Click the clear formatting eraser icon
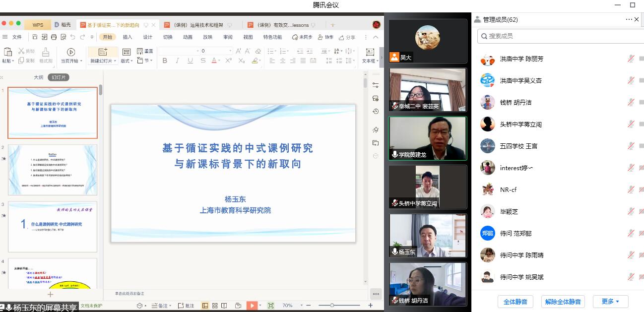Image resolution: width=644 pixels, height=312 pixels. pos(258,51)
